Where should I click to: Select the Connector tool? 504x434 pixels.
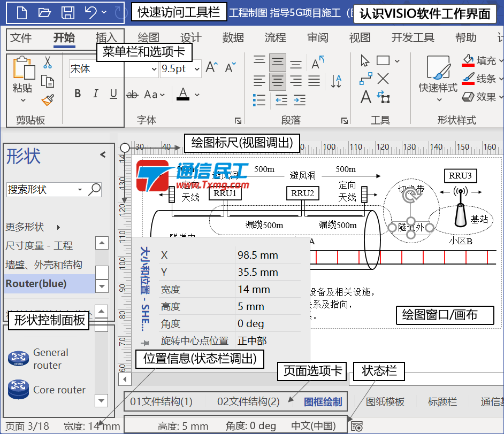pos(366,79)
